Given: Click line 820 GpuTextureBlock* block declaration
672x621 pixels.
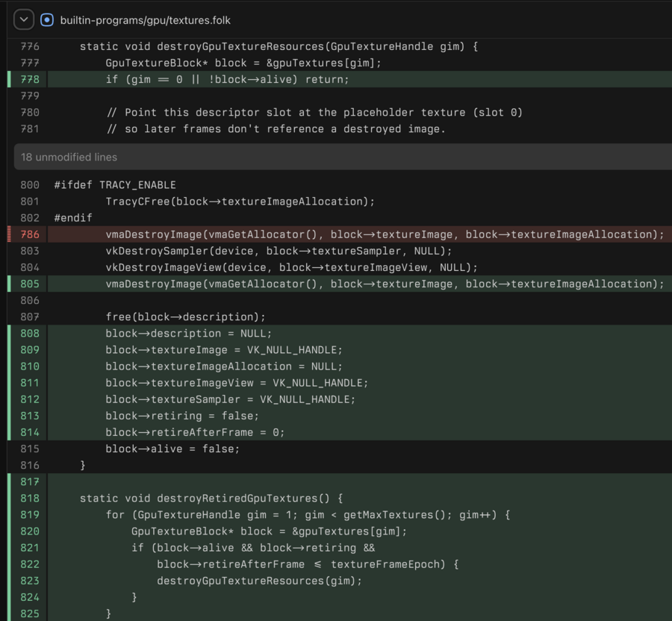Looking at the screenshot, I should (269, 531).
